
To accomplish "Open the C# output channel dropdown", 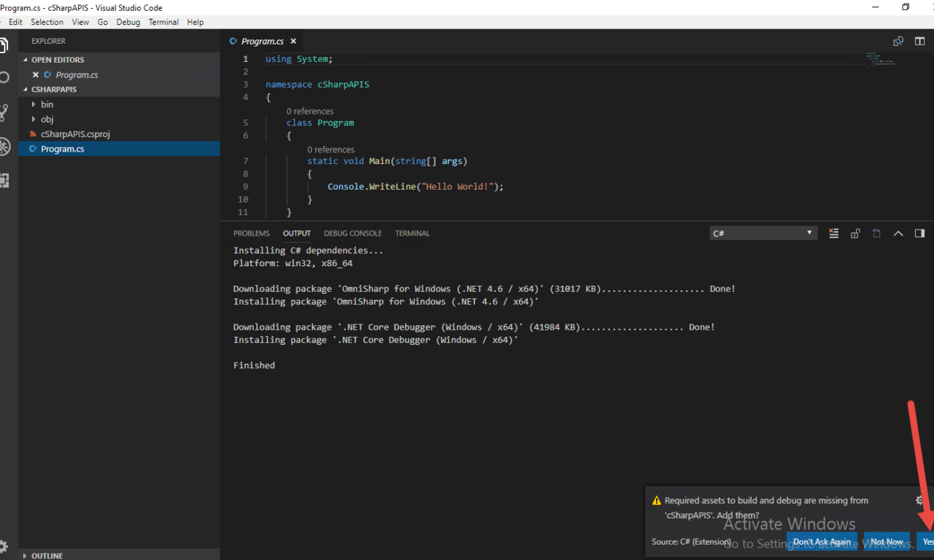I will click(x=763, y=233).
